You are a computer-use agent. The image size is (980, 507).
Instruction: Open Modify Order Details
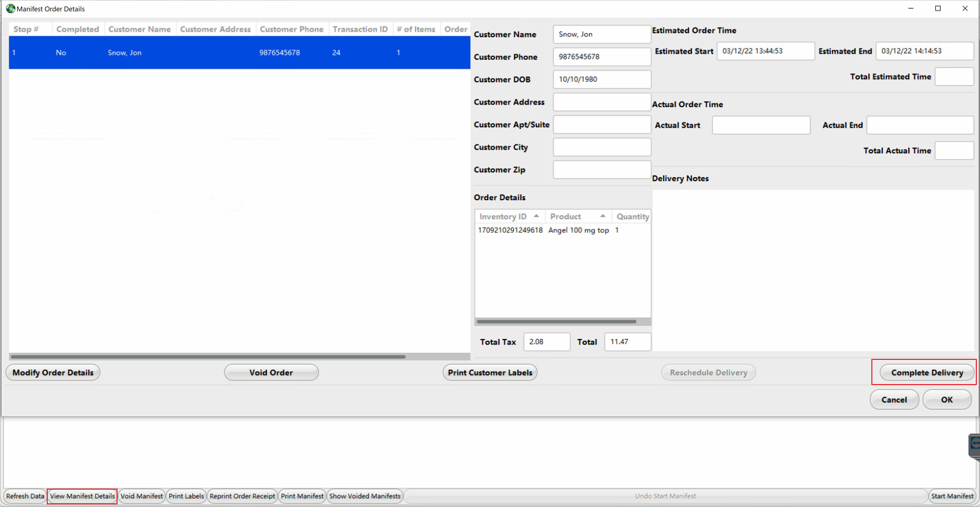(x=53, y=373)
